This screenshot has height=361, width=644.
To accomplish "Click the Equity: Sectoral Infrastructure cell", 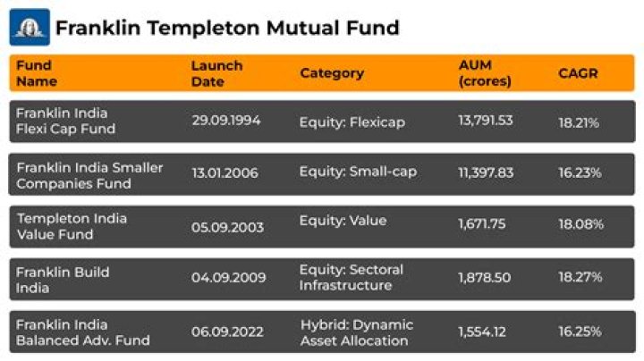I will tap(352, 277).
